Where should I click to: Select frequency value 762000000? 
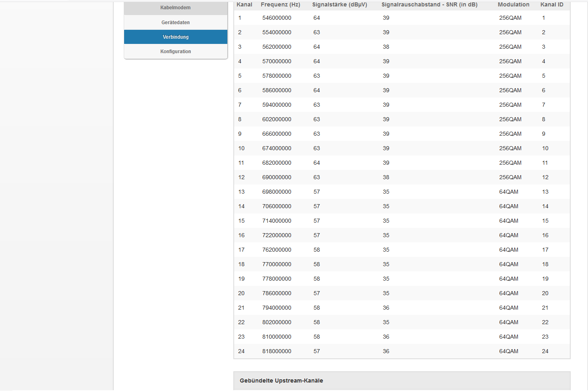(x=277, y=250)
